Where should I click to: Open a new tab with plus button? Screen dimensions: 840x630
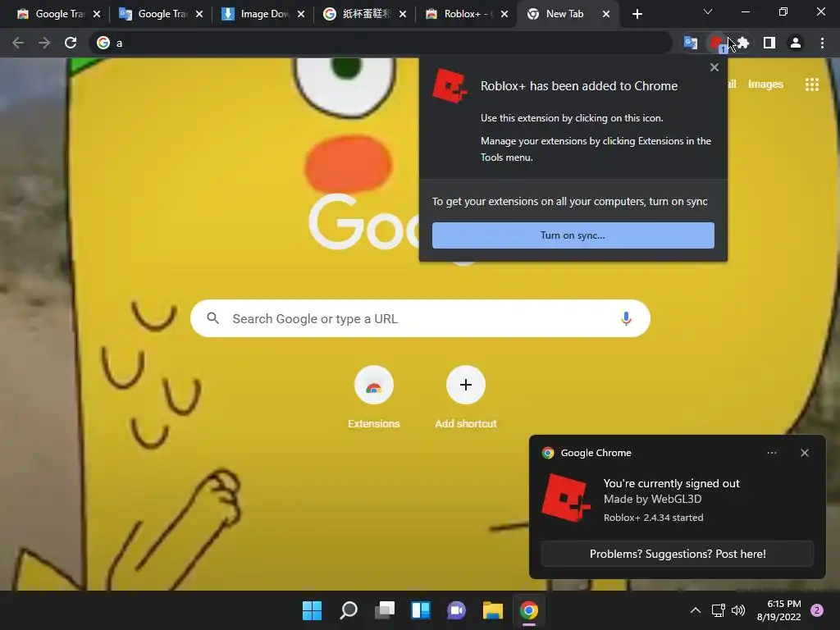[x=637, y=14]
